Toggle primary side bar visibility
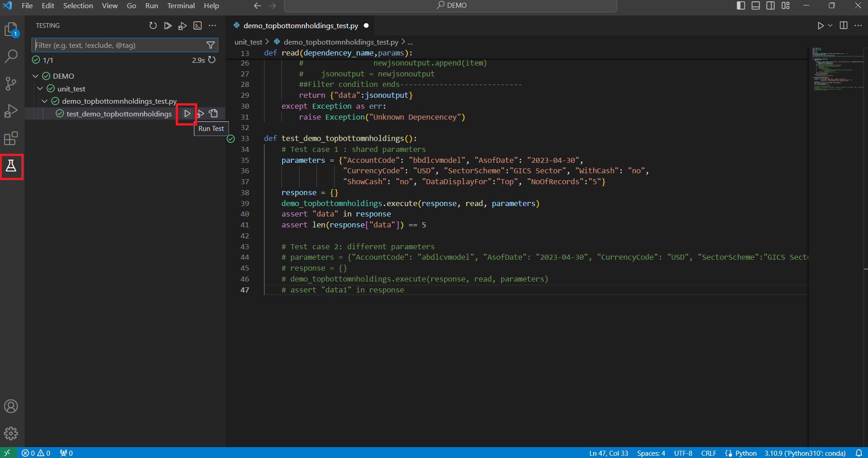 (741, 5)
